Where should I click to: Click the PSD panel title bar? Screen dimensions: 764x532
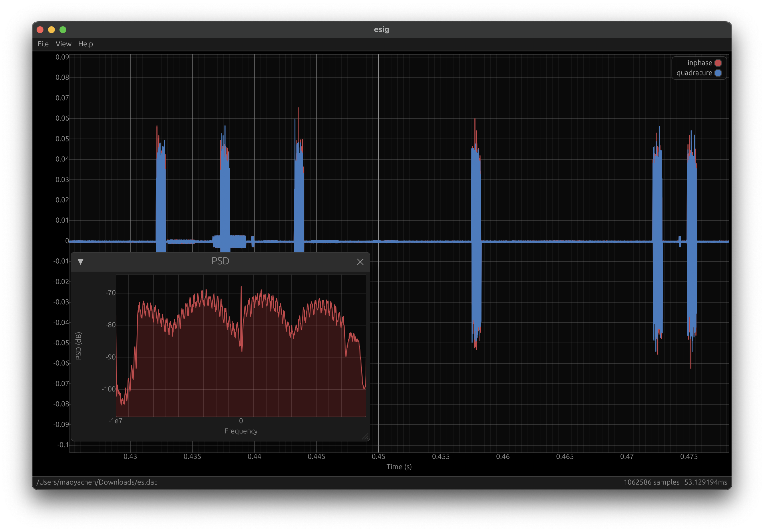(x=220, y=261)
